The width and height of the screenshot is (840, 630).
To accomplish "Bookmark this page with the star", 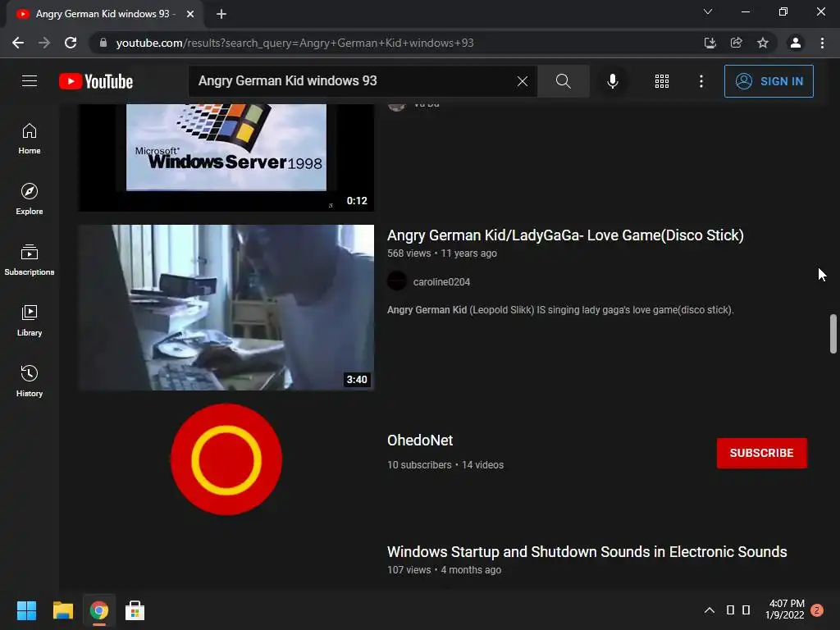I will point(763,43).
